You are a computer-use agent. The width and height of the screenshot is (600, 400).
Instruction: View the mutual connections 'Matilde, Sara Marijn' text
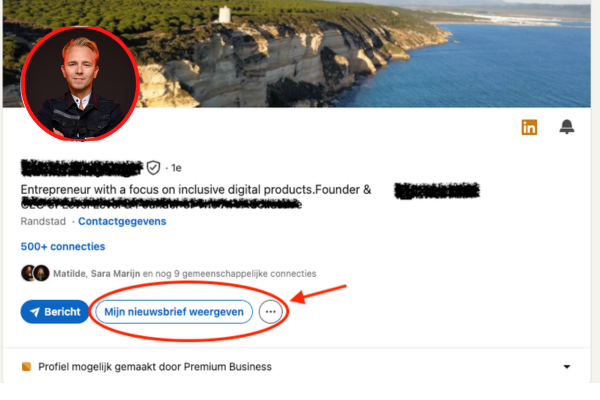click(96, 274)
